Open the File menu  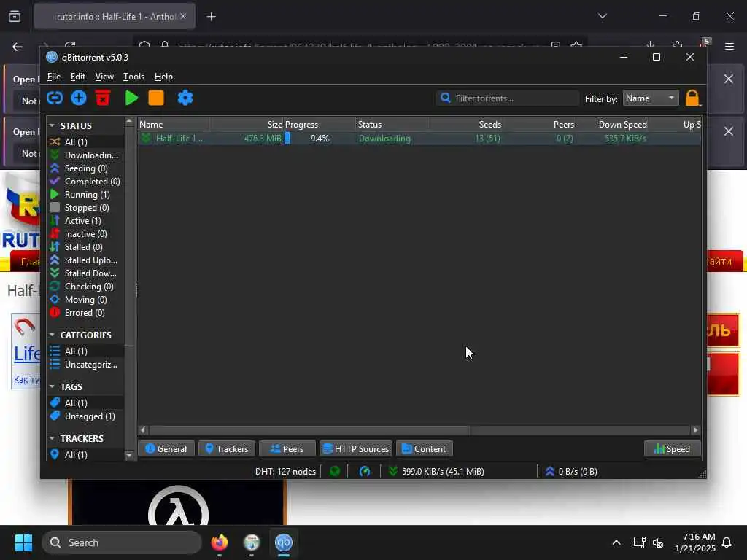(x=54, y=77)
